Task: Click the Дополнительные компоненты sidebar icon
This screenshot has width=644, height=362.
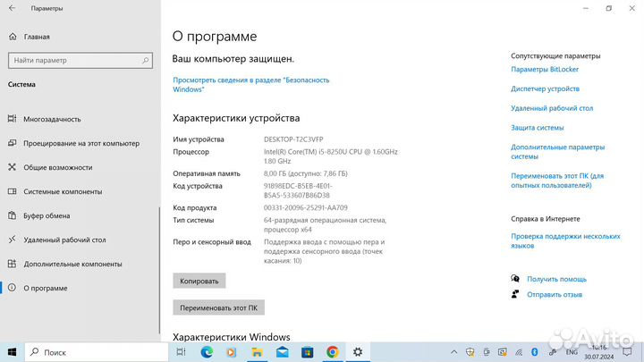Action: click(12, 264)
